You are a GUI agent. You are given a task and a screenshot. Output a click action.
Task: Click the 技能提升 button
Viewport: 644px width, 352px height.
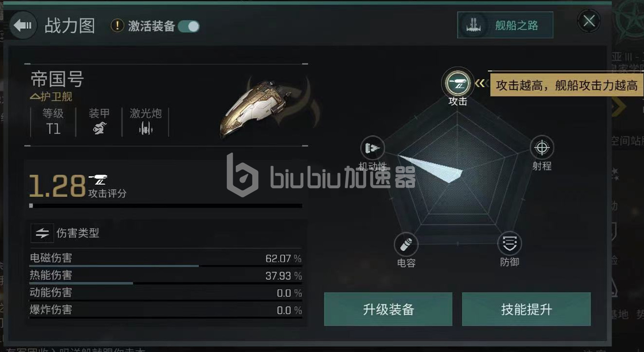pyautogui.click(x=527, y=309)
